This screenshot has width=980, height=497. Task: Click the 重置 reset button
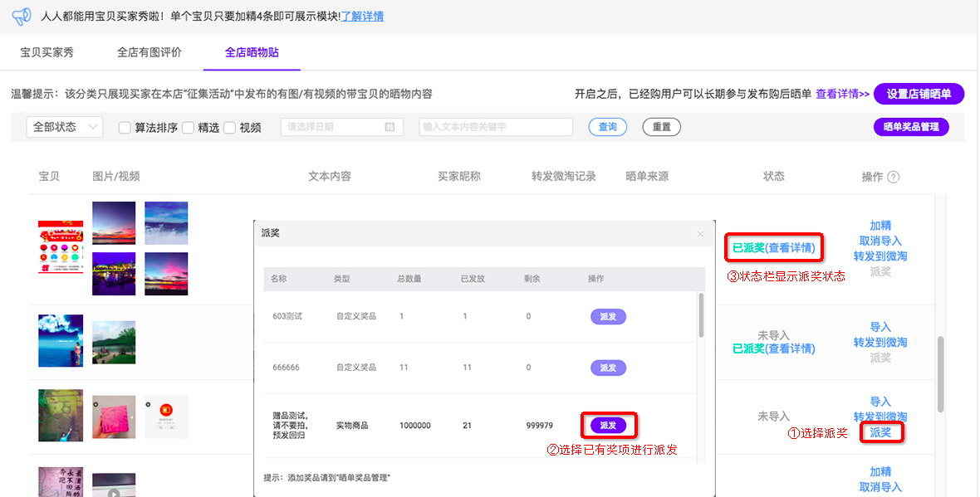coord(661,127)
